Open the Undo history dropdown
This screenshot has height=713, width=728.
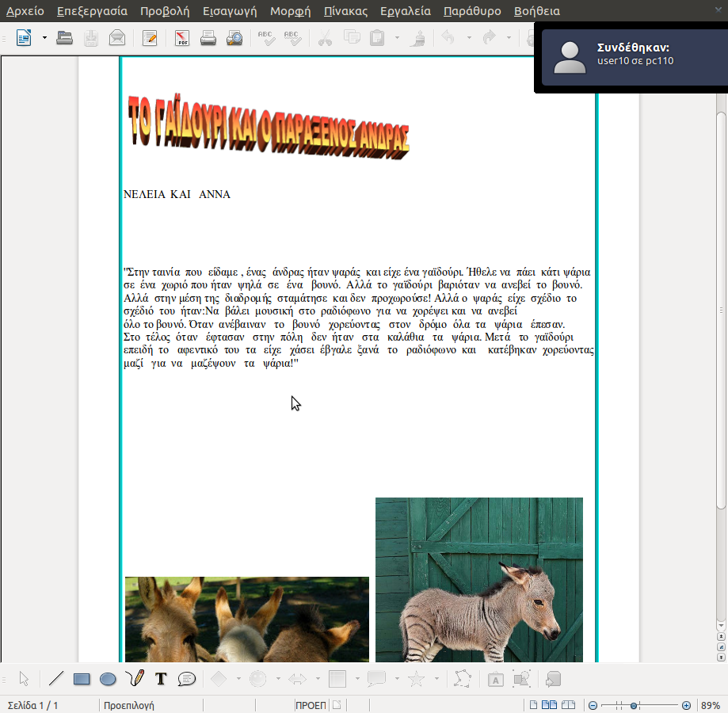(x=469, y=37)
